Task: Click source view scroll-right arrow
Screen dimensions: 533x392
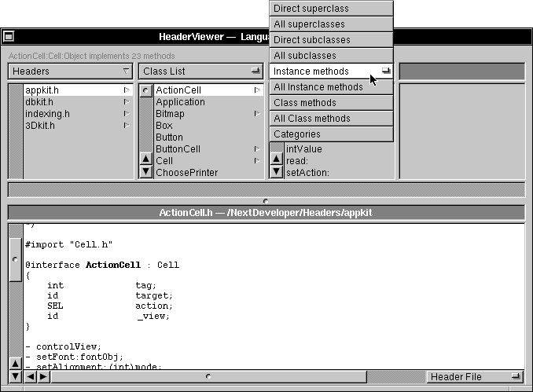Action: 43,376
